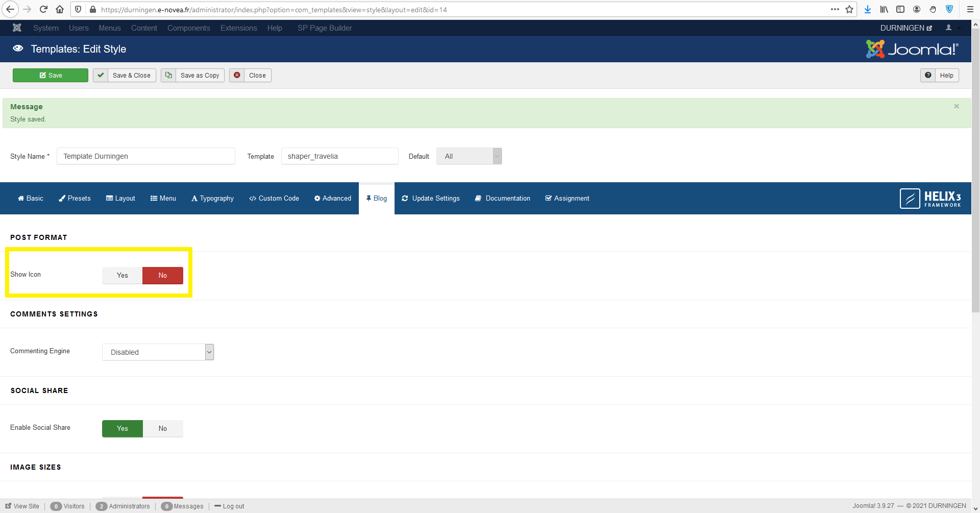Click the Save & Close checkmark icon
This screenshot has width=980, height=513.
pos(101,75)
